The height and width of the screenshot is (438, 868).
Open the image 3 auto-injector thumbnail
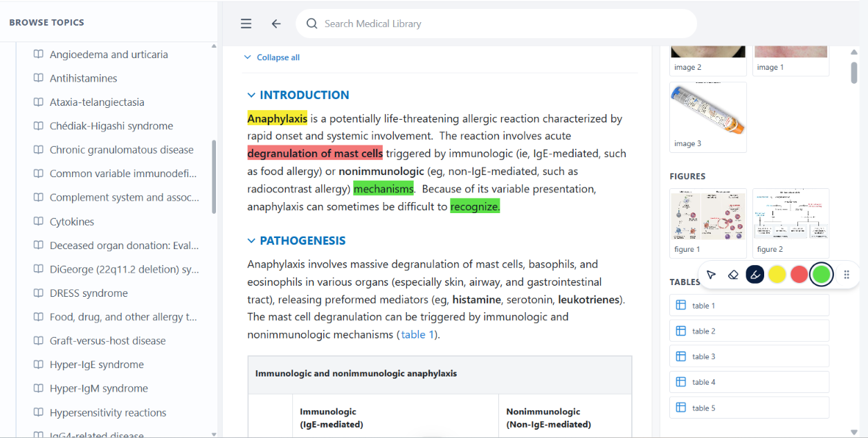click(x=708, y=117)
